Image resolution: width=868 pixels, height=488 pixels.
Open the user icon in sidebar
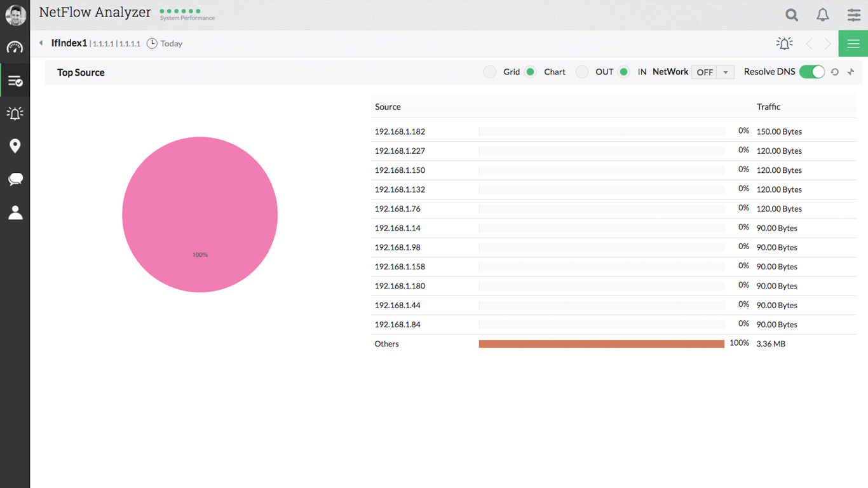point(15,213)
